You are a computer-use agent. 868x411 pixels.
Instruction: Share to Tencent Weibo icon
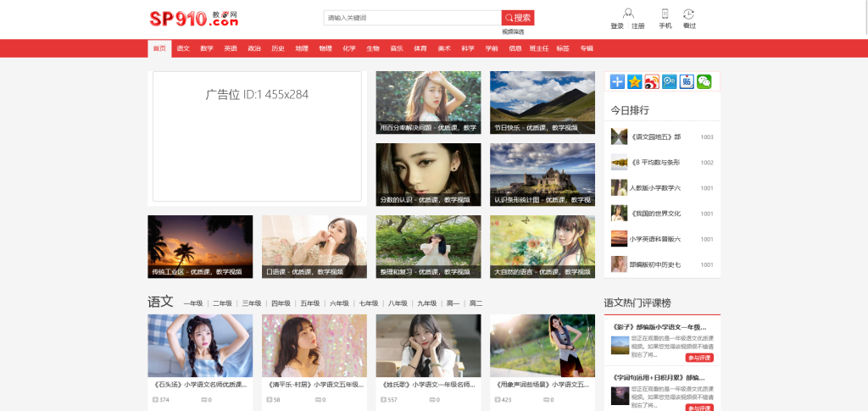[670, 81]
